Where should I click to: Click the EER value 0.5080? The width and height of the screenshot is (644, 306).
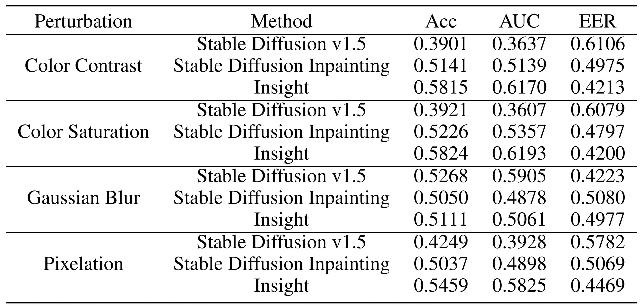point(597,198)
